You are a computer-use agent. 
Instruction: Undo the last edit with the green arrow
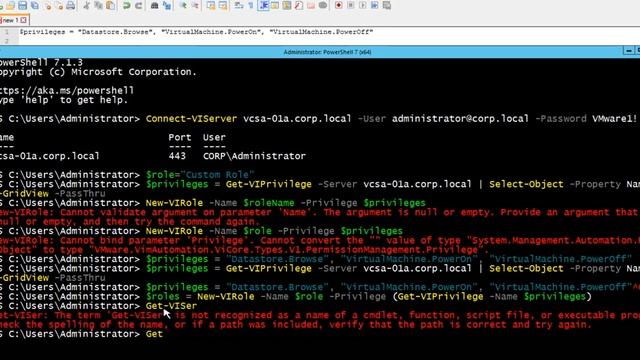point(127,5)
